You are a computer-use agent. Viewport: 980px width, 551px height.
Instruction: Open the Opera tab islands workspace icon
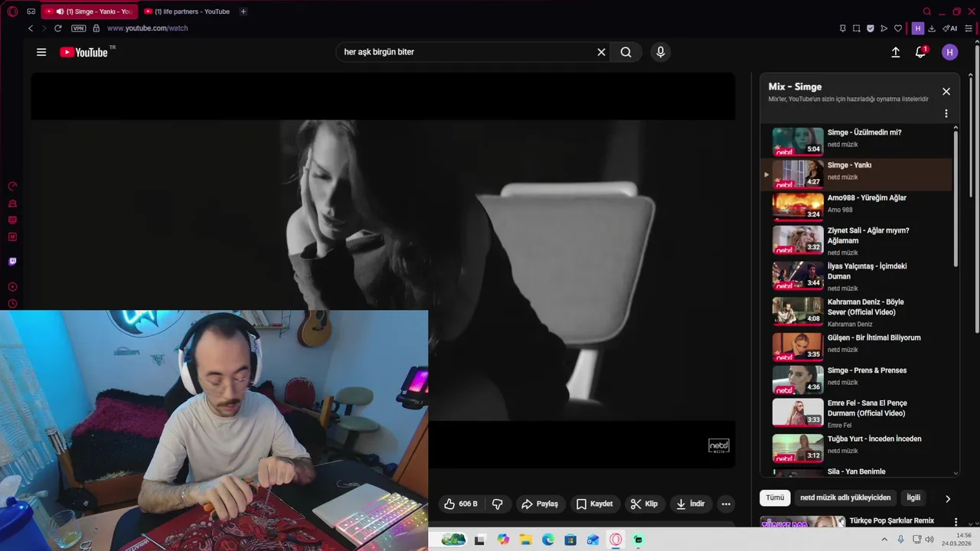coord(31,11)
